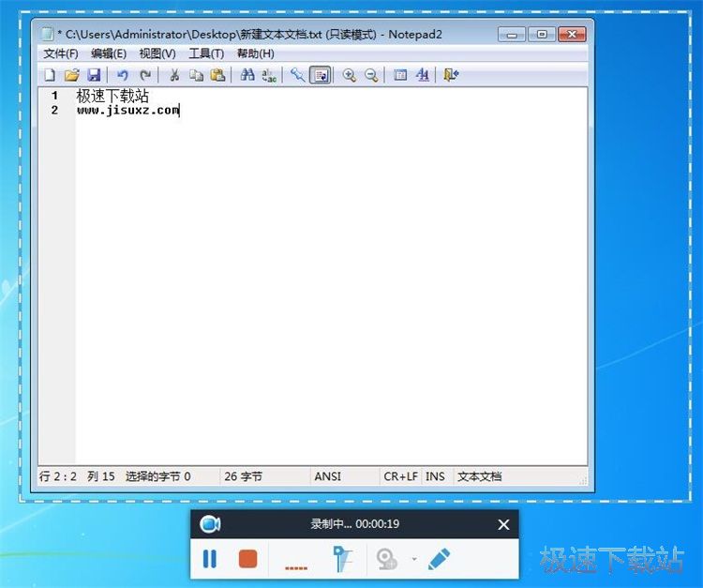The height and width of the screenshot is (588, 703).
Task: Open the 文件(F) menu
Action: (x=61, y=53)
